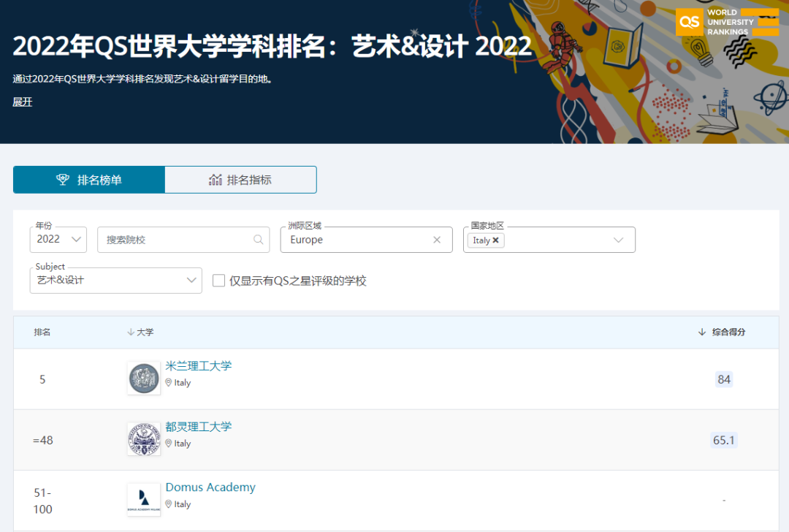Click the score badge showing 84
Screen dimensions: 789x532
pos(723,379)
